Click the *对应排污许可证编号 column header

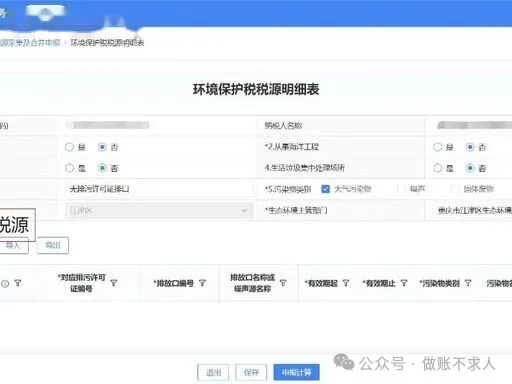pyautogui.click(x=81, y=283)
